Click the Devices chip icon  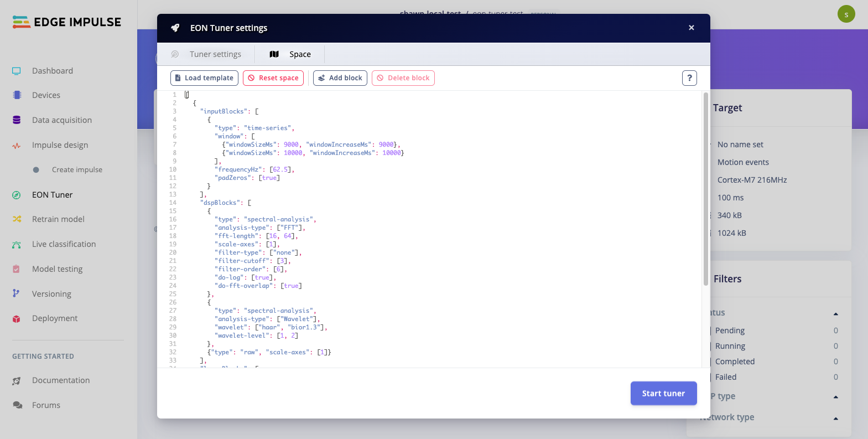coord(17,95)
